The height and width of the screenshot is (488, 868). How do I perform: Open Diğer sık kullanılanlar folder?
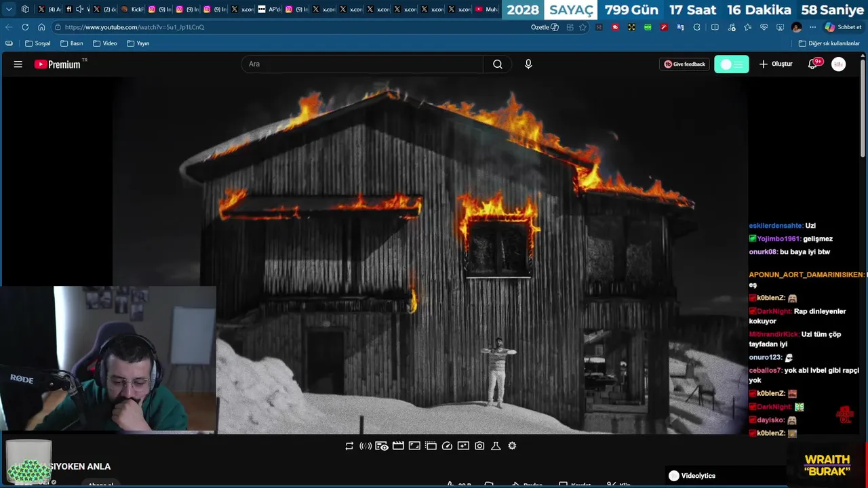click(829, 43)
